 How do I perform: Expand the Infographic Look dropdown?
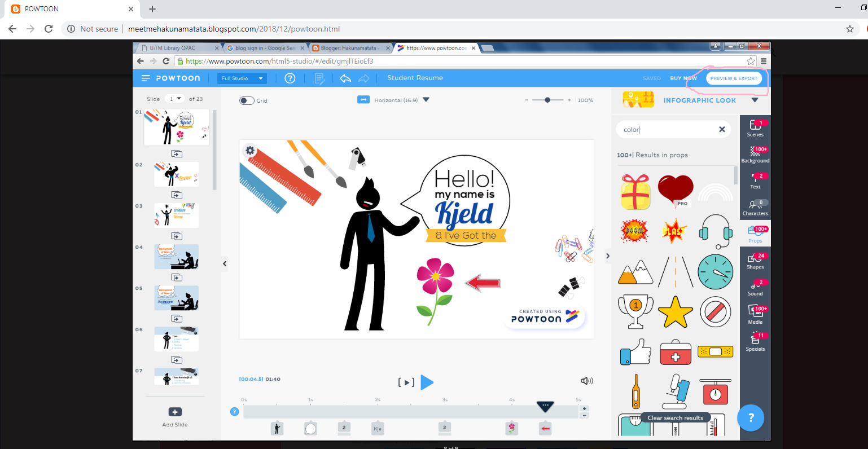click(755, 100)
